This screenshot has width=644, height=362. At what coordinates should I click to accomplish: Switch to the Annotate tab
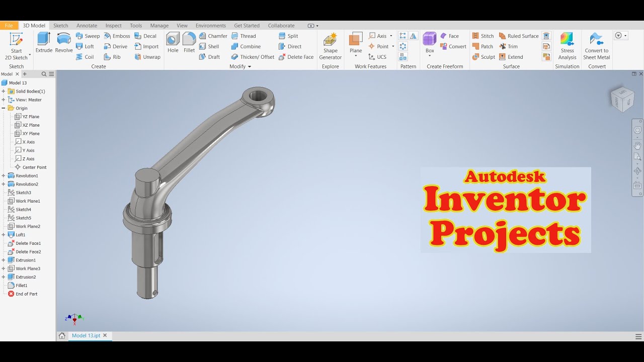pyautogui.click(x=87, y=26)
